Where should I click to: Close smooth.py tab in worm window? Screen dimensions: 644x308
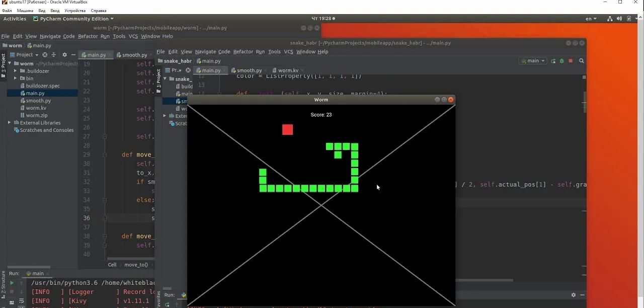(151, 55)
